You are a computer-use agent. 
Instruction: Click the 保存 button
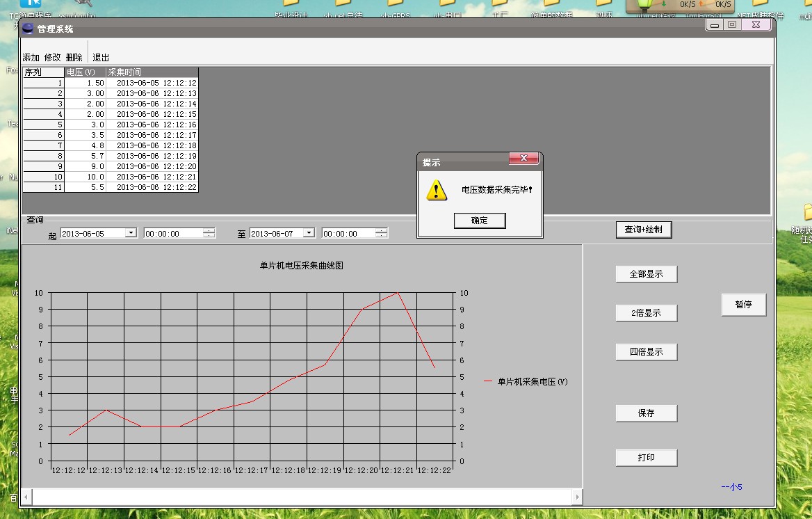[647, 413]
